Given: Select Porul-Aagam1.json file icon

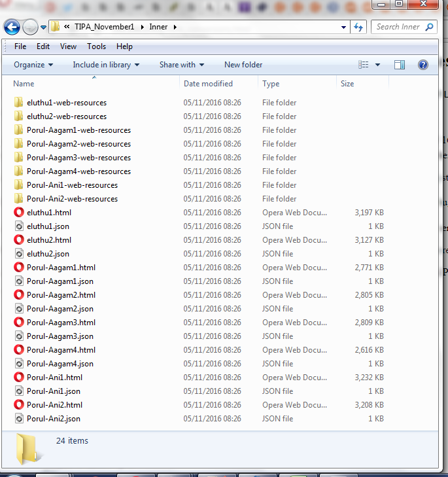Looking at the screenshot, I should (x=19, y=281).
